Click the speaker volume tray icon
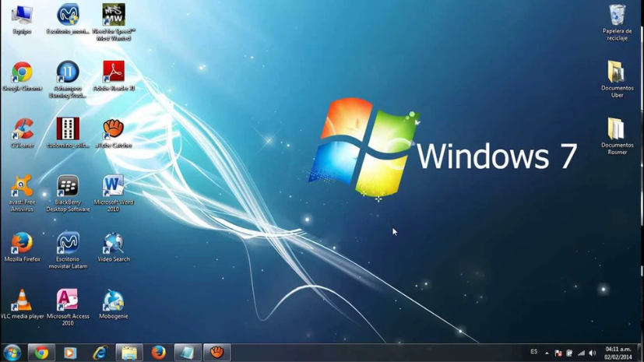This screenshot has width=644, height=362. [593, 353]
